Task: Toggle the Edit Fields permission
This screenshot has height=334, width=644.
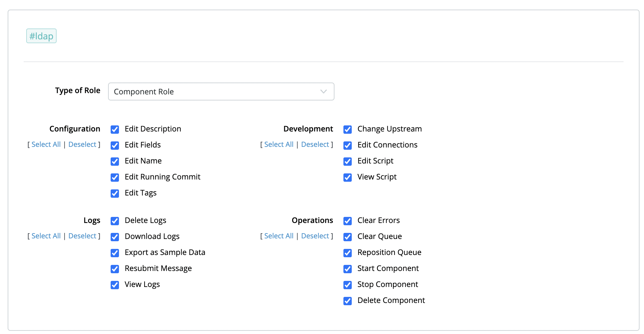Action: [115, 146]
